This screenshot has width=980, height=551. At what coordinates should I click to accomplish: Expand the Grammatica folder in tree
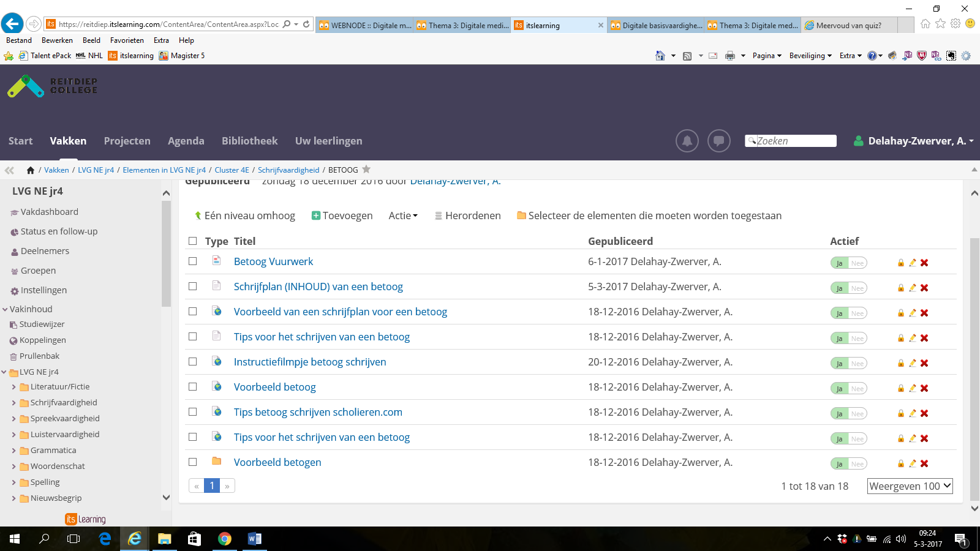point(13,451)
